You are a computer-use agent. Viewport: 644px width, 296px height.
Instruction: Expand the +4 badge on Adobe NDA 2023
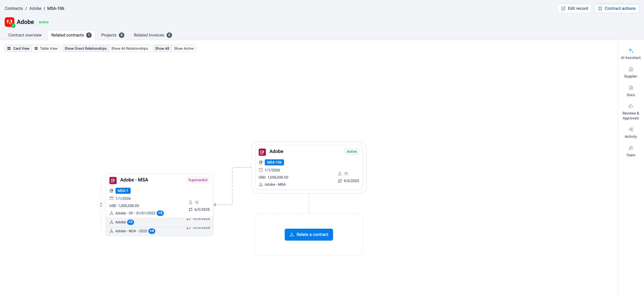152,231
